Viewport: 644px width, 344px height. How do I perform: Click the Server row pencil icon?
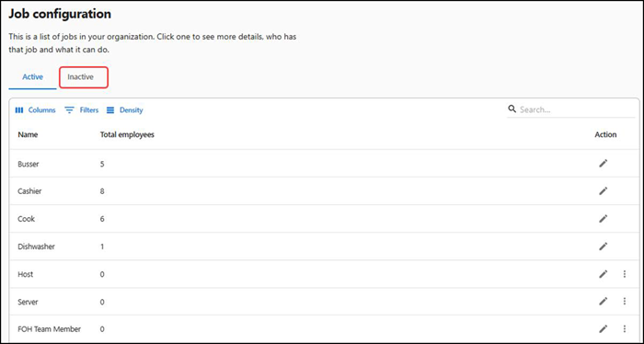point(603,302)
